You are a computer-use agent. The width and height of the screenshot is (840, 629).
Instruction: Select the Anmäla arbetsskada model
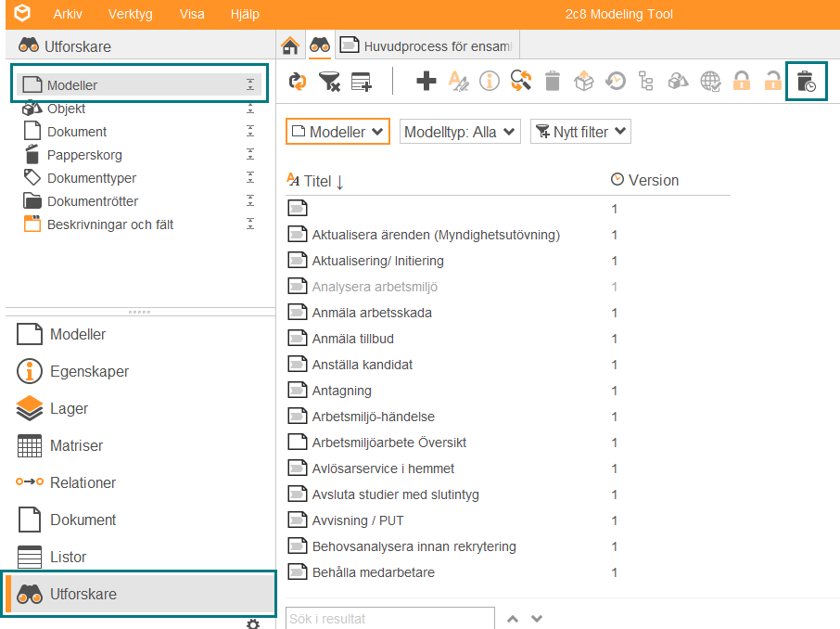point(372,313)
